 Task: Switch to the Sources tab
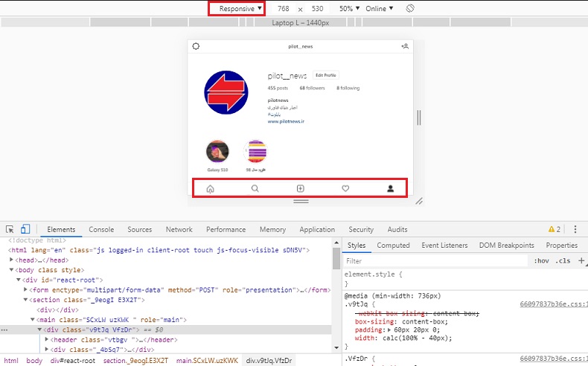[139, 229]
